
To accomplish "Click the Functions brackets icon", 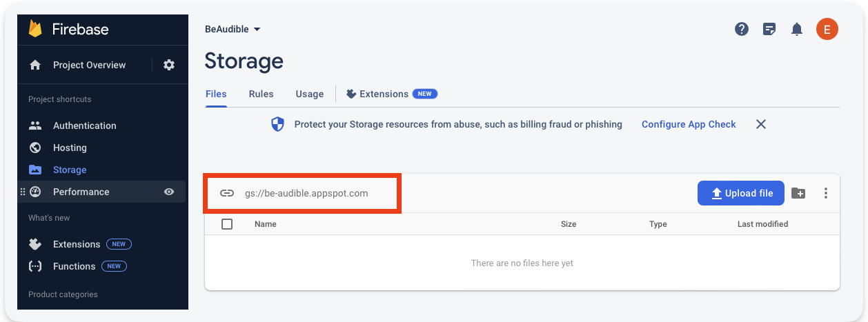I will pyautogui.click(x=35, y=266).
